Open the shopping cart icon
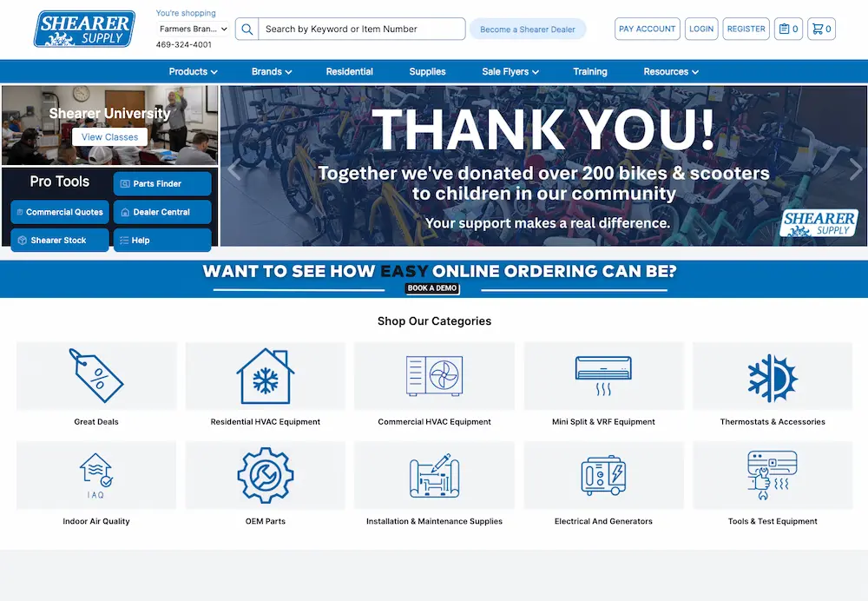 tap(820, 30)
